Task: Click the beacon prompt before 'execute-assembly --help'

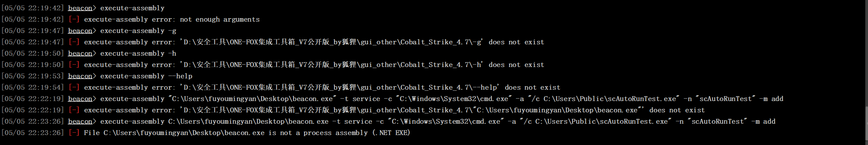Action: coord(80,76)
